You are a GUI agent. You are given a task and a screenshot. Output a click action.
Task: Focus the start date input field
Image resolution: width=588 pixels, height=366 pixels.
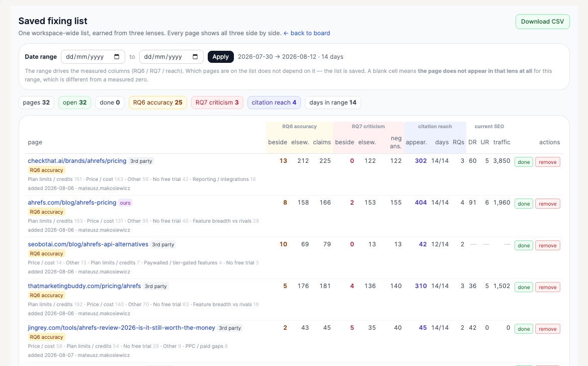[x=93, y=57]
